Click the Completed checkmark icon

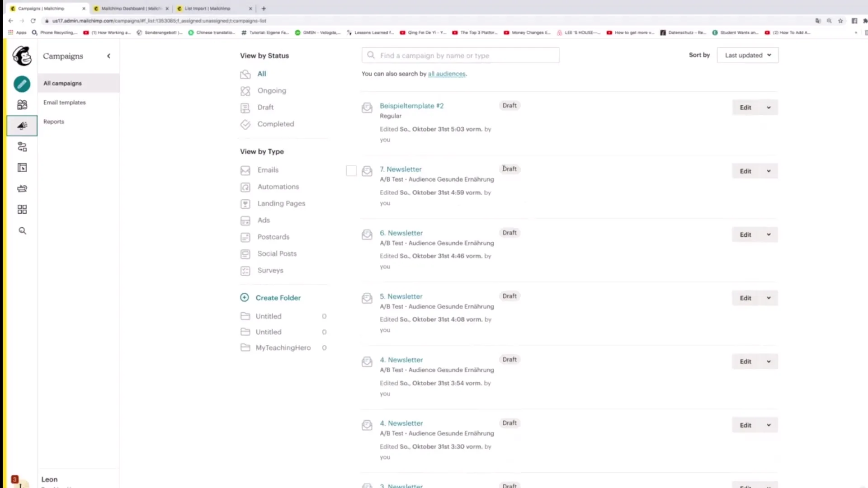245,124
